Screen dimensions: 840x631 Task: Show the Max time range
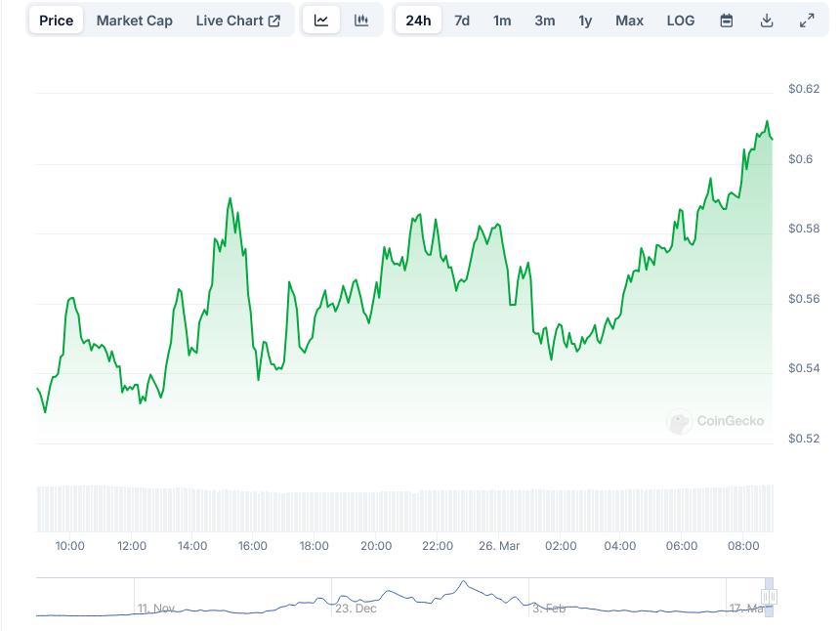629,21
